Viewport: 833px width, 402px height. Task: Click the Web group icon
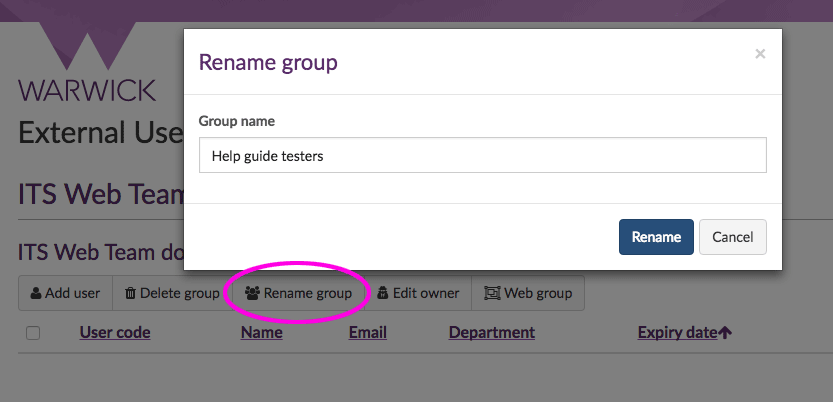[x=491, y=294]
